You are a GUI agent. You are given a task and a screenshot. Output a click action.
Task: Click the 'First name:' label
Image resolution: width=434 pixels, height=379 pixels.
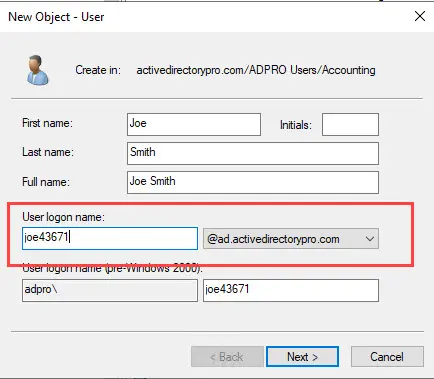tap(47, 123)
